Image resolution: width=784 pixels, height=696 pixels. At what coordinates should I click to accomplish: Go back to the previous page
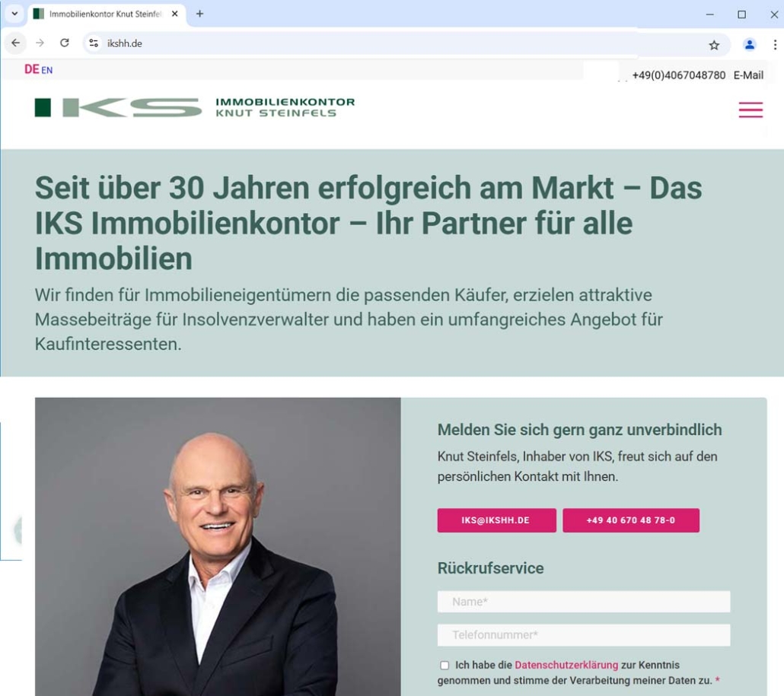tap(15, 43)
